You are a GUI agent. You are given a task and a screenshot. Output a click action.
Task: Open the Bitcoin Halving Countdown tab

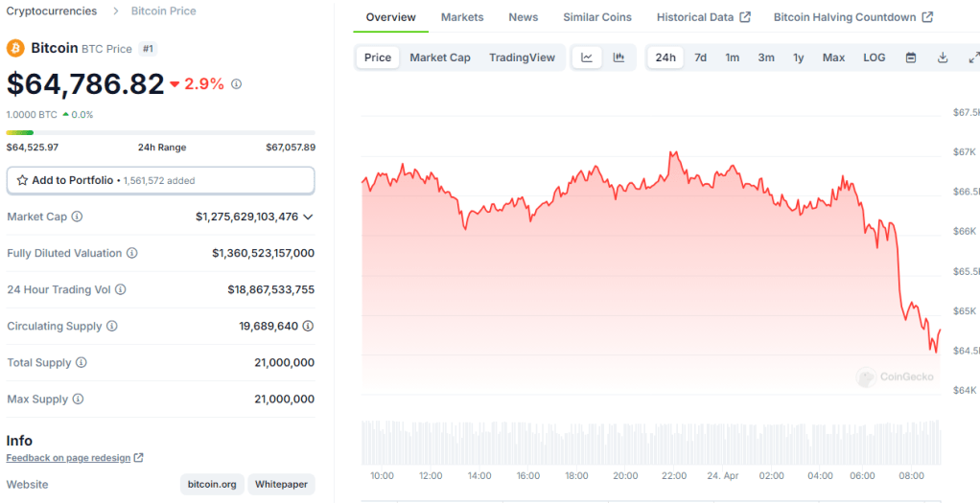[852, 17]
